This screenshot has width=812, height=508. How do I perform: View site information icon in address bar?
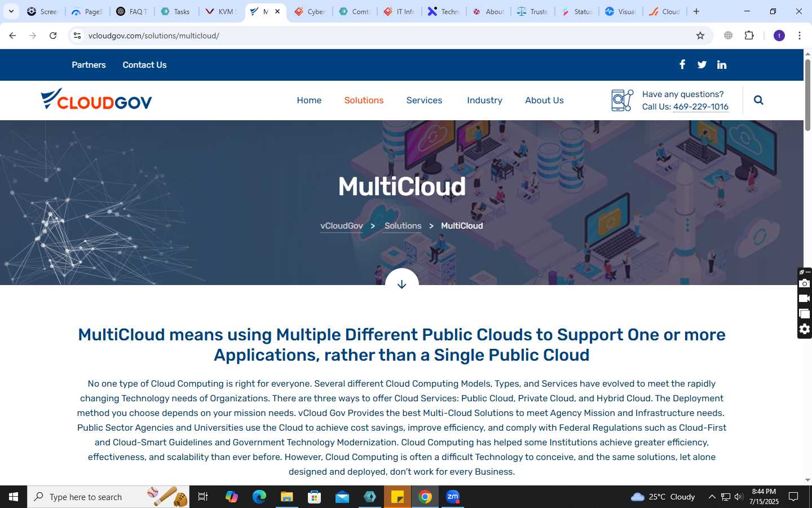77,36
